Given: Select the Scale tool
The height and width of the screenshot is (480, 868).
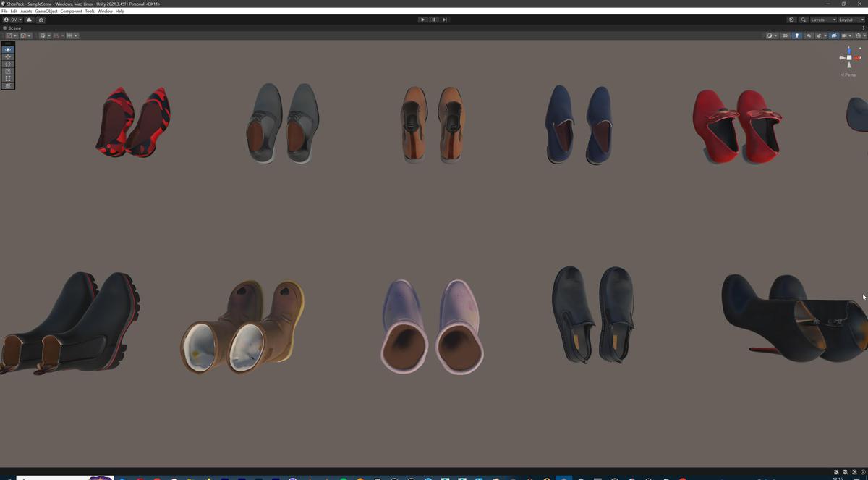Looking at the screenshot, I should pos(7,71).
